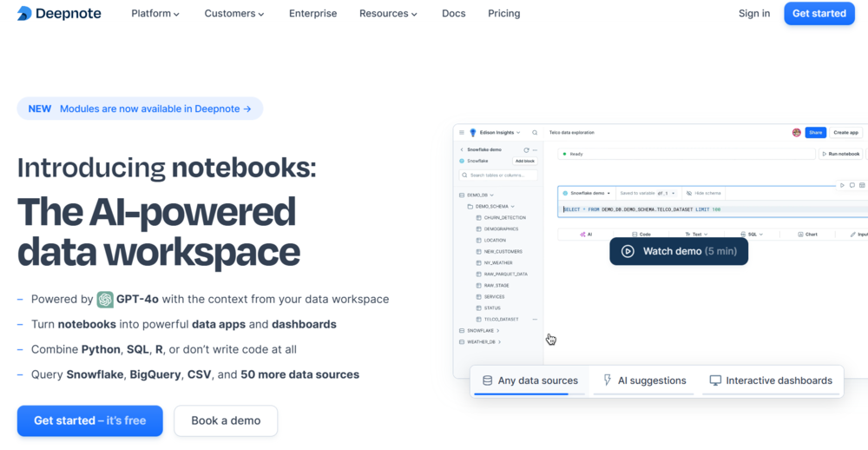This screenshot has height=450, width=868.
Task: Click into the SELECT query editor
Action: [714, 209]
